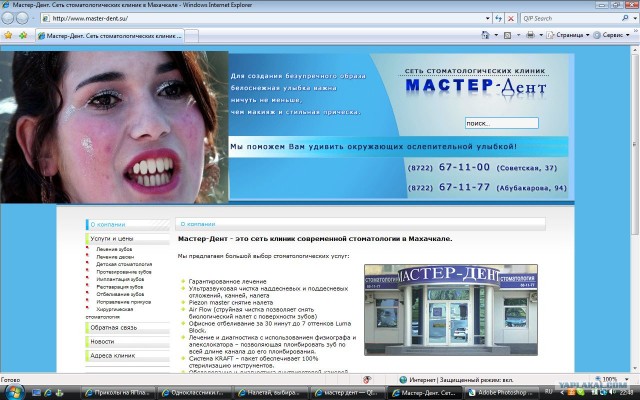Open Детская стоматология link
This screenshot has width=640, height=400.
(124, 264)
